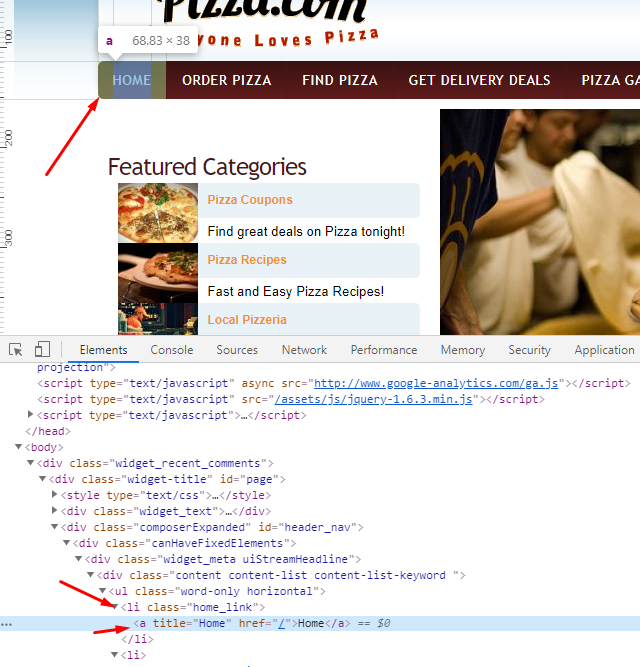
Task: Collapse the last plain li node
Action: click(115, 655)
